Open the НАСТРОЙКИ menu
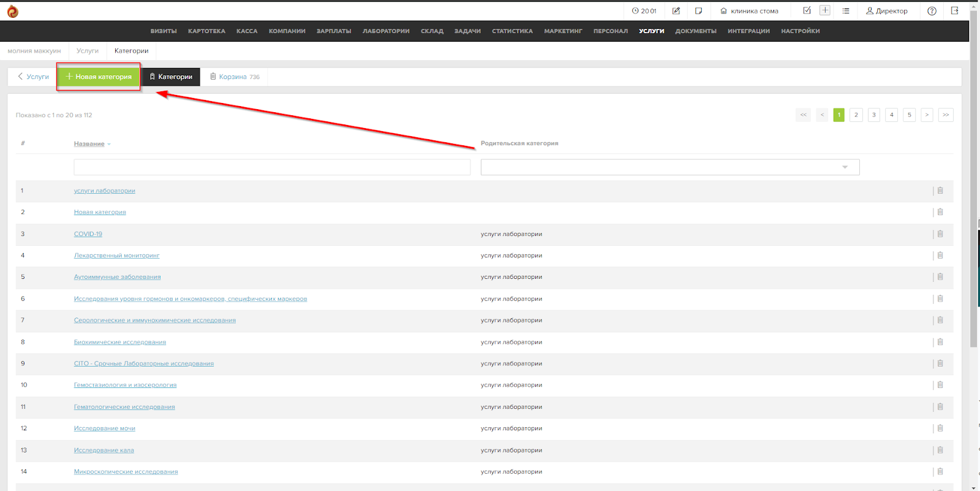Viewport: 980px width, 491px height. coord(800,31)
